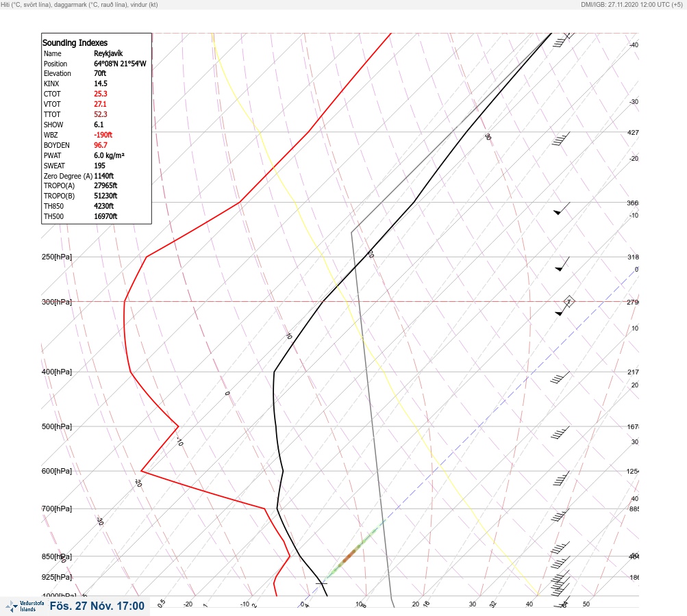Click the VTOT value 27.1

click(x=100, y=104)
